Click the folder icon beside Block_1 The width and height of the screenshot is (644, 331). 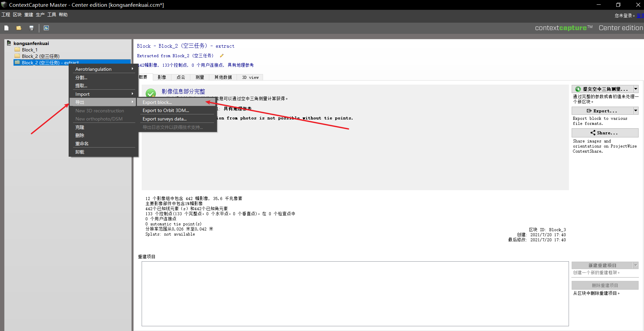[18, 49]
